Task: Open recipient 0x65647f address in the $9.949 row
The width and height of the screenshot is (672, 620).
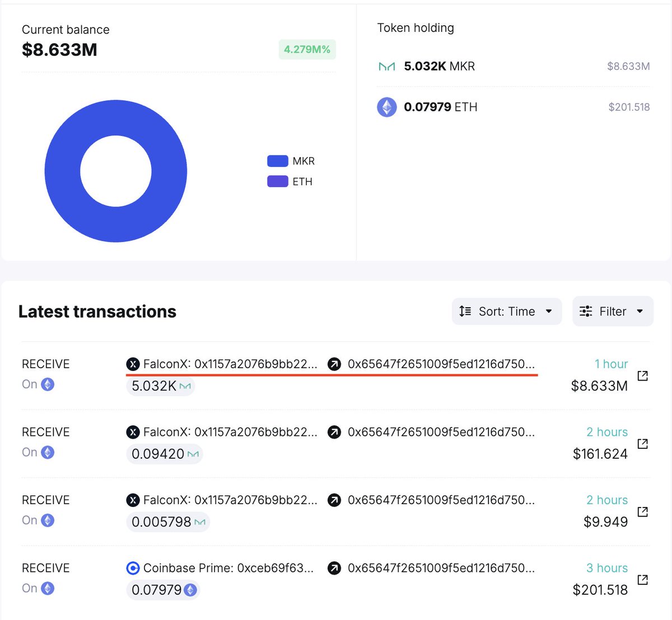Action: (x=441, y=500)
